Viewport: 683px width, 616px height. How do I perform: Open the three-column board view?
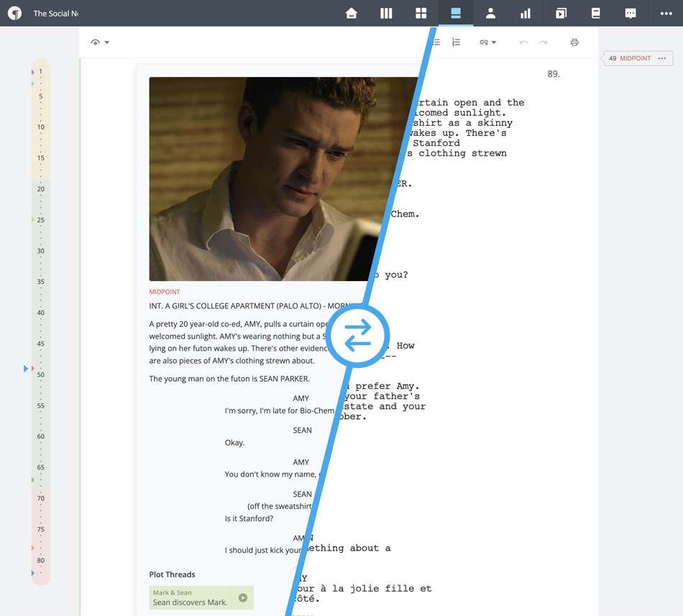point(386,13)
